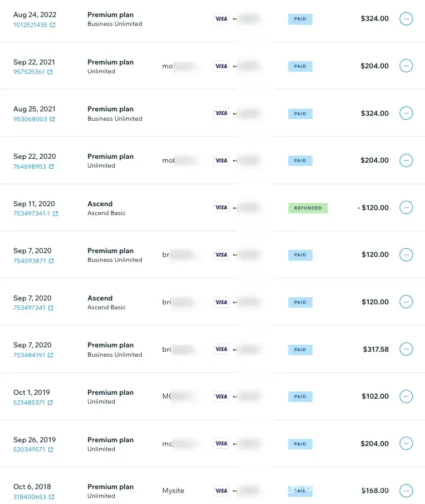
Task: Click external link icon beside invoice 1012521435
Action: (x=53, y=25)
